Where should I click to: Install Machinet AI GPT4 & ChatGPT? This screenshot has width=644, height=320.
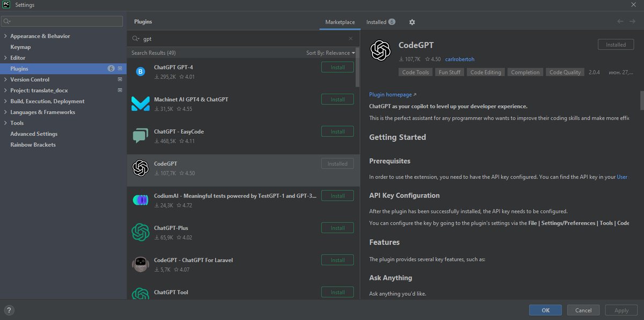coord(338,99)
